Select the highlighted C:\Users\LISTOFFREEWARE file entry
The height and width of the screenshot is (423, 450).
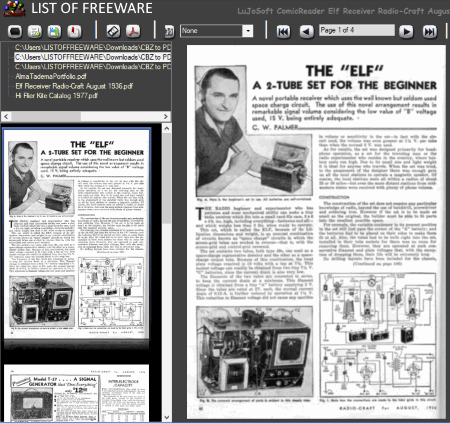(x=93, y=57)
